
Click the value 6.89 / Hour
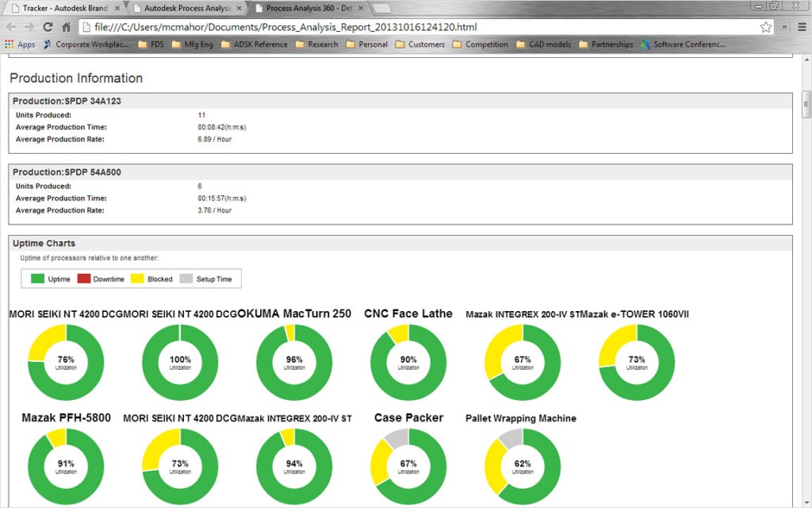point(214,139)
